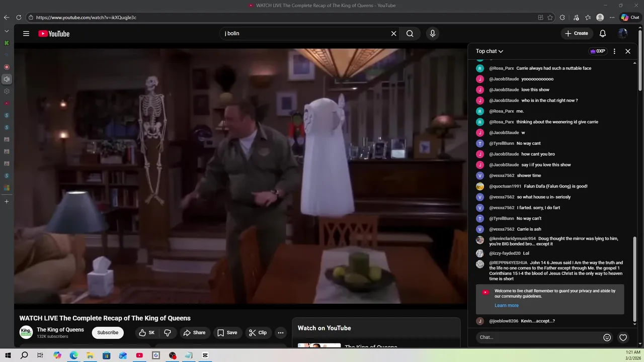
Task: Dislike the video with thumbs down
Action: [x=168, y=333]
